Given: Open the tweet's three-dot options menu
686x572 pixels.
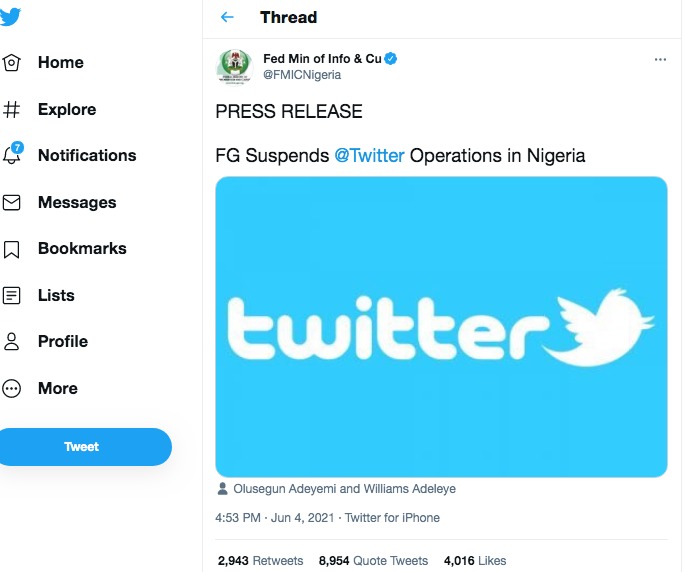Looking at the screenshot, I should [660, 59].
